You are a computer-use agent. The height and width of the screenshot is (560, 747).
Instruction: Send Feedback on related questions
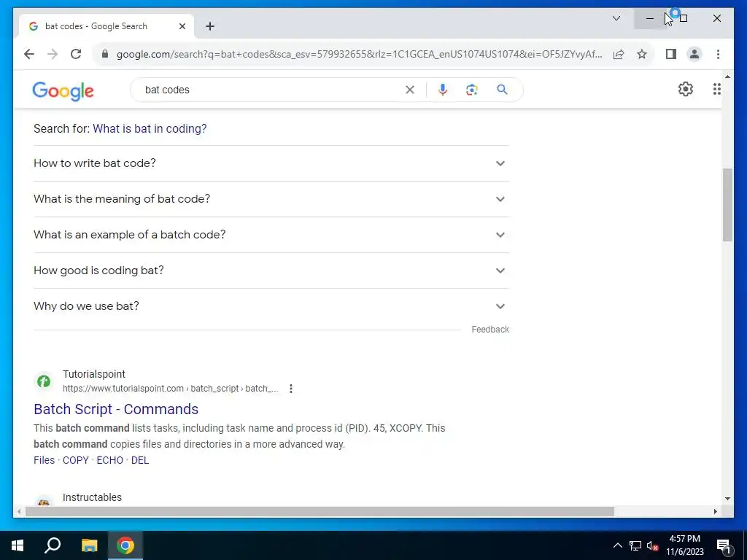(x=490, y=330)
